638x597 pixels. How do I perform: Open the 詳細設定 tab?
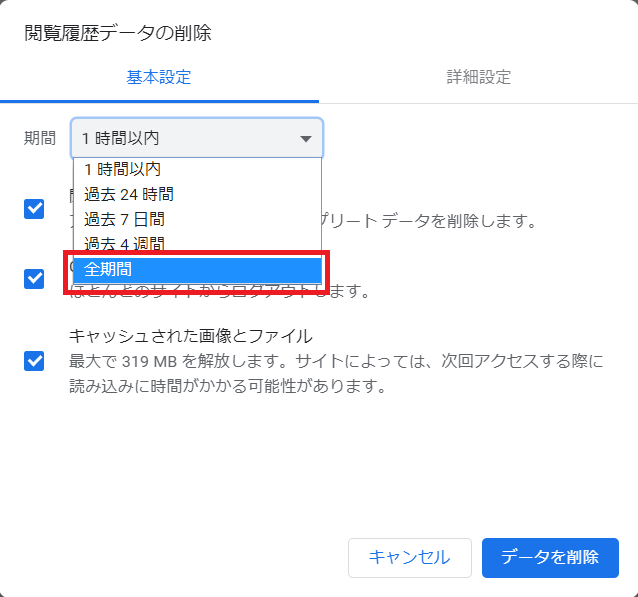click(x=478, y=77)
